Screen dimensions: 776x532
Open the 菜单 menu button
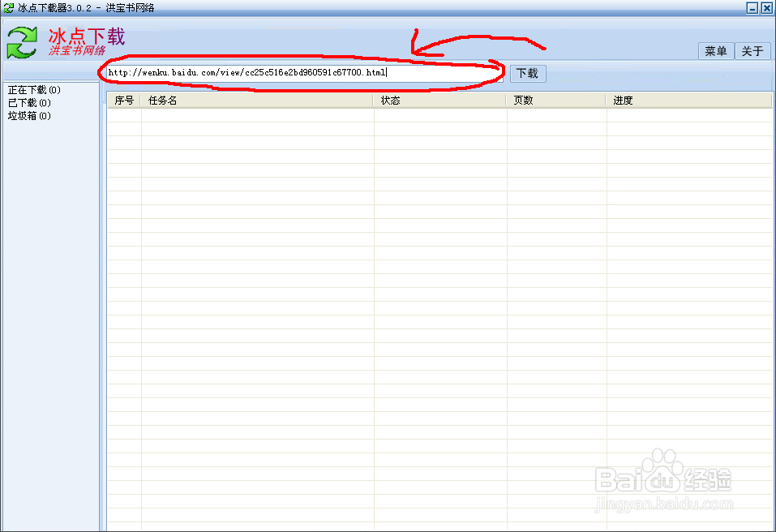716,51
